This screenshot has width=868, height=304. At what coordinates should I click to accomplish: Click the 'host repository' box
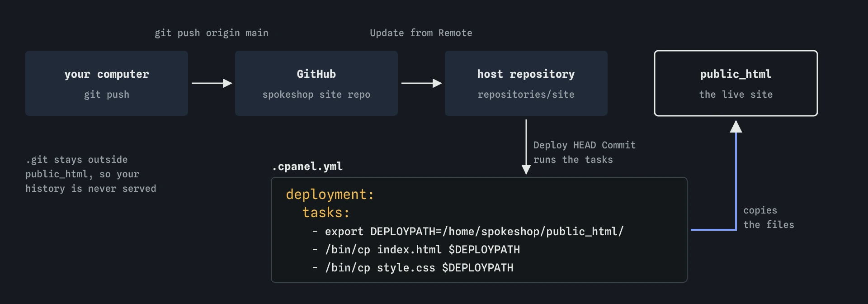pos(526,83)
